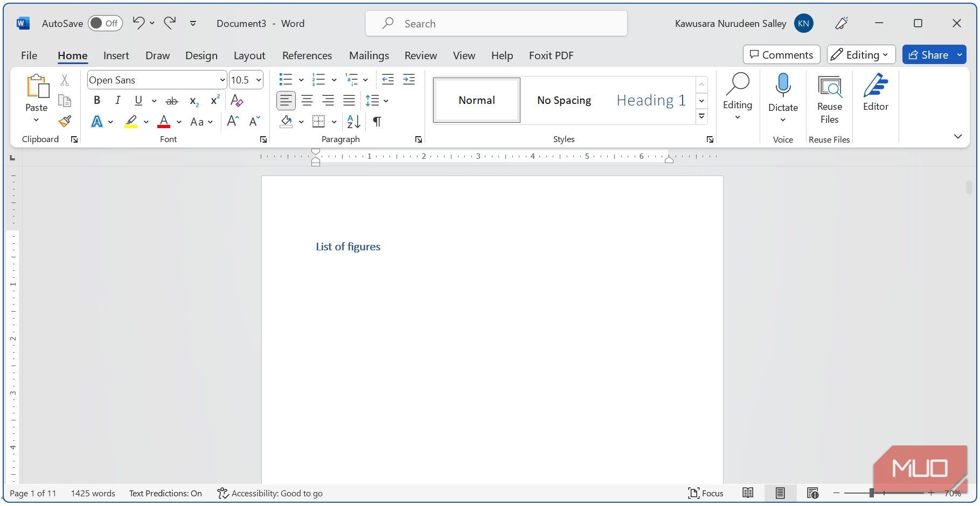This screenshot has width=980, height=506.
Task: Switch to Read Mode view
Action: point(748,493)
